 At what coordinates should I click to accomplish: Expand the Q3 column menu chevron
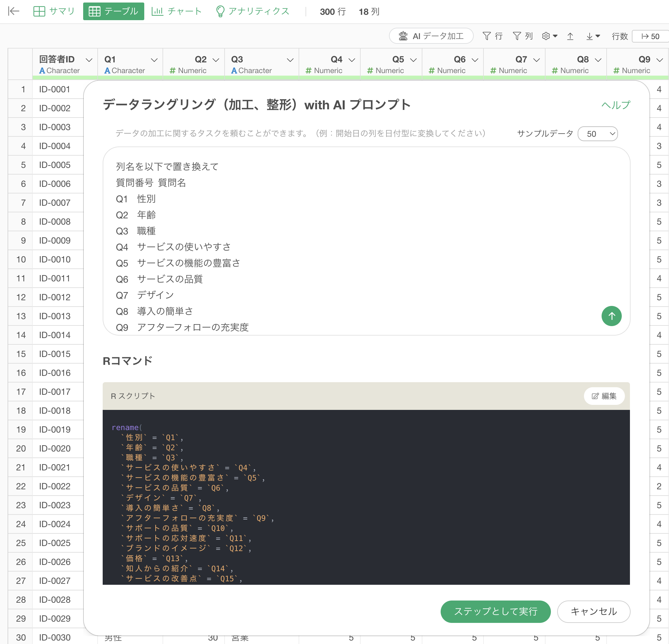[x=290, y=60]
